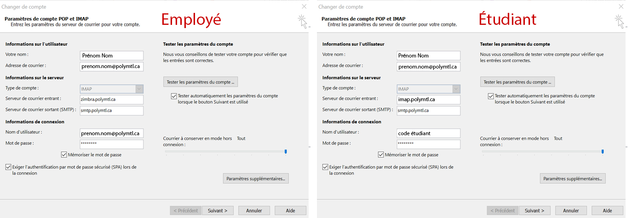Viewport: 644px width, 218px height.
Task: Click Annuler in the Étudiant dialog
Action: coord(571,211)
